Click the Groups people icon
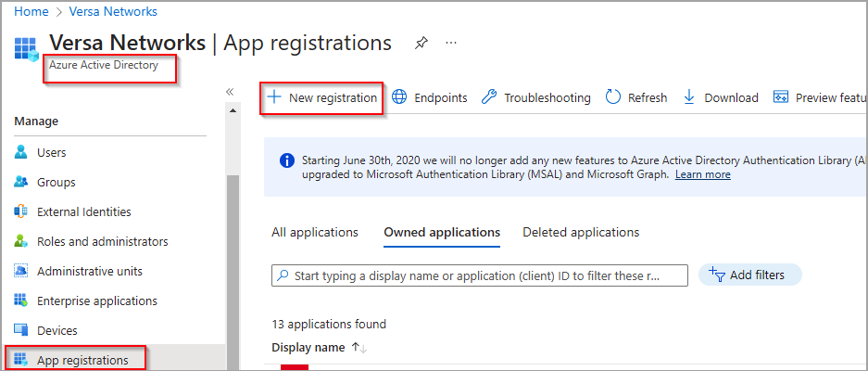The width and height of the screenshot is (868, 371). coord(21,182)
